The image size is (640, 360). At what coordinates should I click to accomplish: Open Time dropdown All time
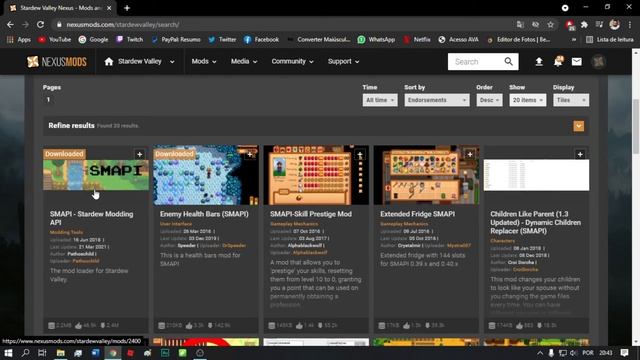click(380, 100)
